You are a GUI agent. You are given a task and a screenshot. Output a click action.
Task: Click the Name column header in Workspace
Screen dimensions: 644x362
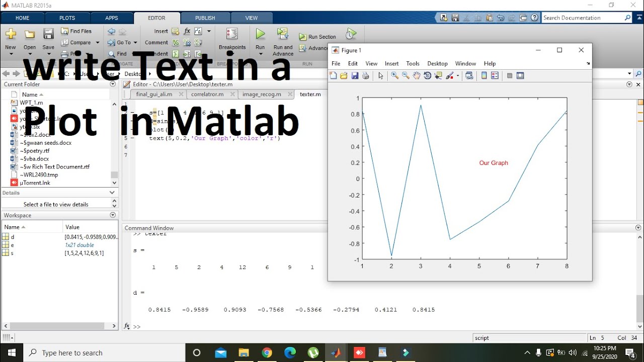32,227
